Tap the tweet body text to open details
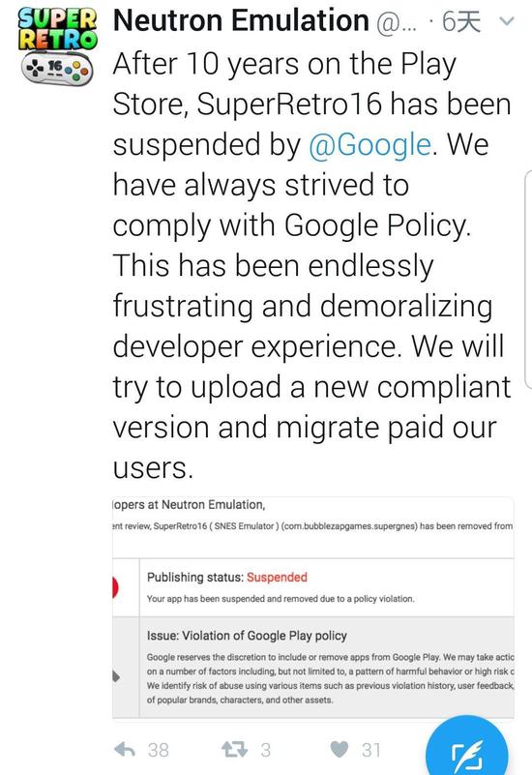Image resolution: width=532 pixels, height=775 pixels. click(x=311, y=266)
